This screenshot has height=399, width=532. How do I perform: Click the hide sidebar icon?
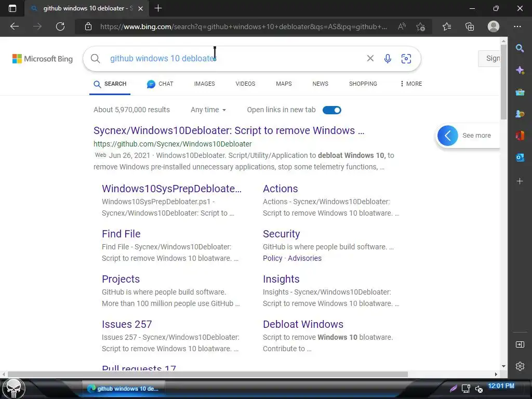(x=520, y=344)
